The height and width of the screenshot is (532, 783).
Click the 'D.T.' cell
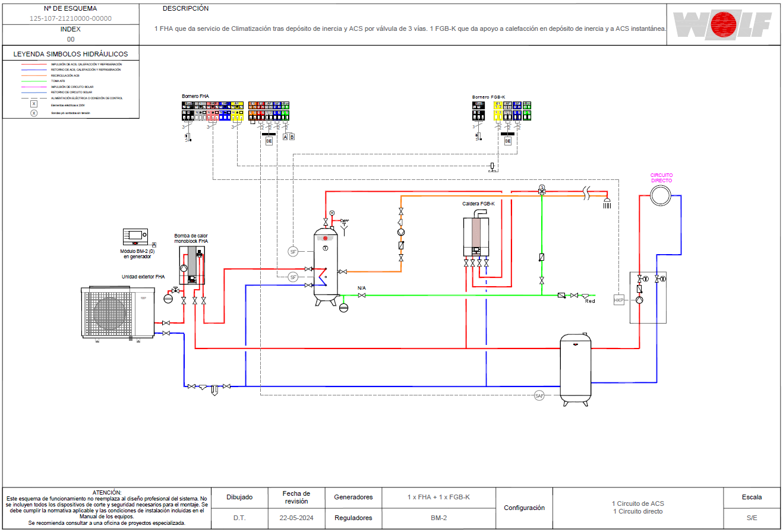[239, 518]
